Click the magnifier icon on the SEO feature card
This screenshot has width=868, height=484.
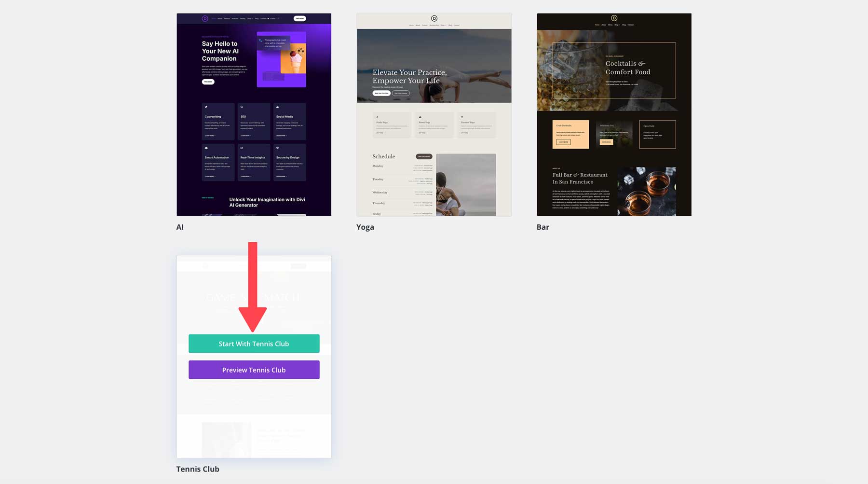pyautogui.click(x=242, y=107)
